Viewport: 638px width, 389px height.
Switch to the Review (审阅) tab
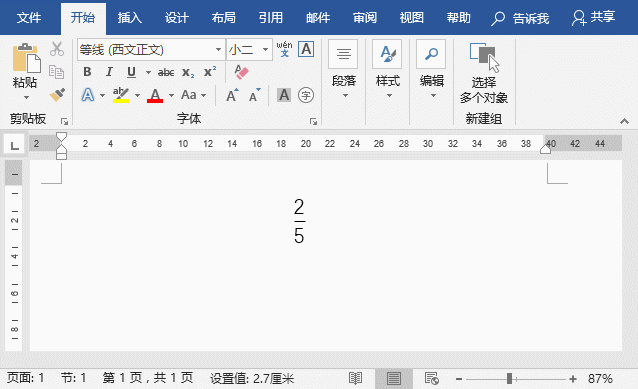(x=365, y=18)
